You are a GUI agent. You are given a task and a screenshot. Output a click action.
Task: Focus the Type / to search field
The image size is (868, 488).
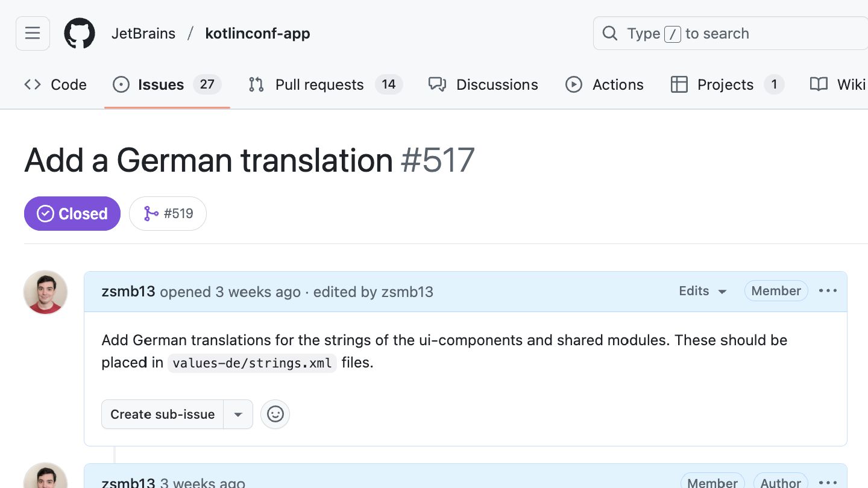731,33
